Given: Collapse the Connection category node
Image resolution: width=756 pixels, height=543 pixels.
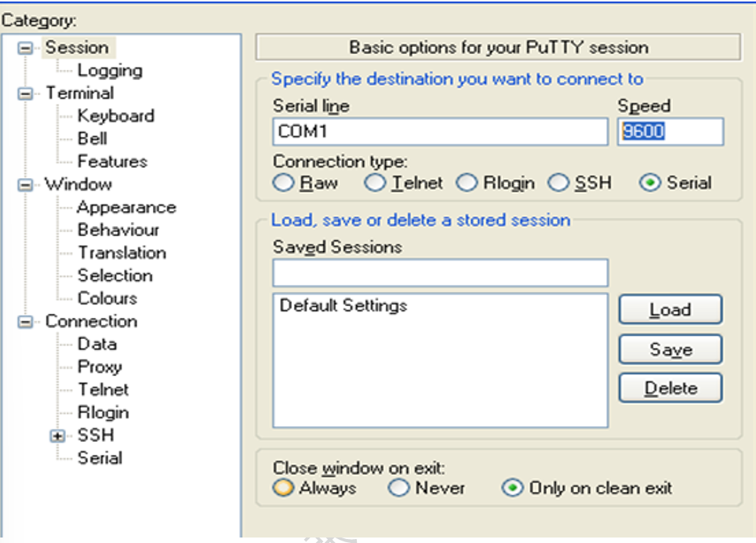Looking at the screenshot, I should click(x=25, y=322).
